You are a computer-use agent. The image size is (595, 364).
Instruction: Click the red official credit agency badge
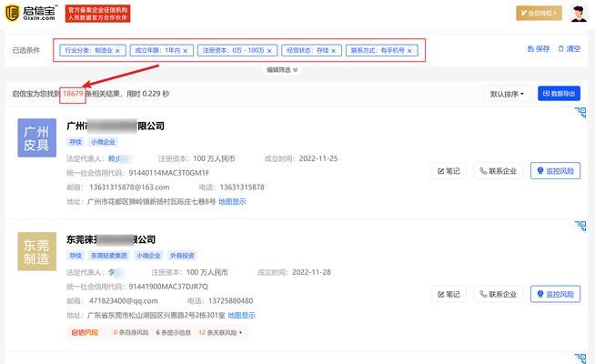[x=98, y=14]
